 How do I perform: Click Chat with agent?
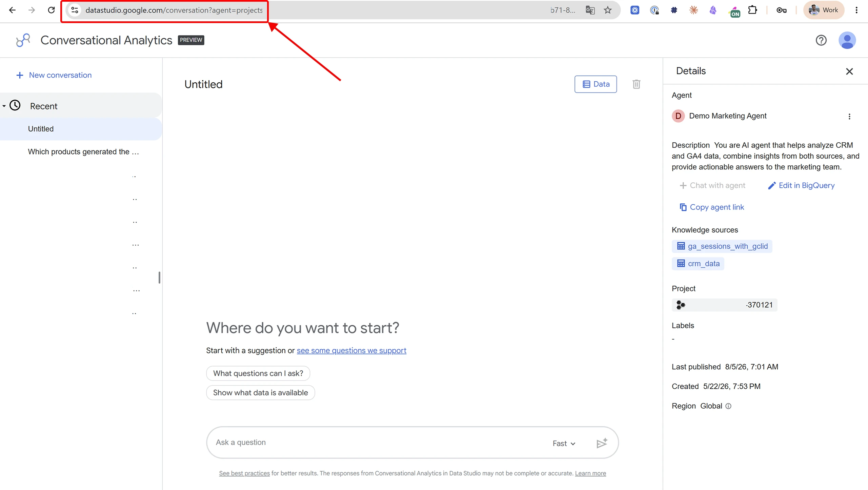pos(712,185)
